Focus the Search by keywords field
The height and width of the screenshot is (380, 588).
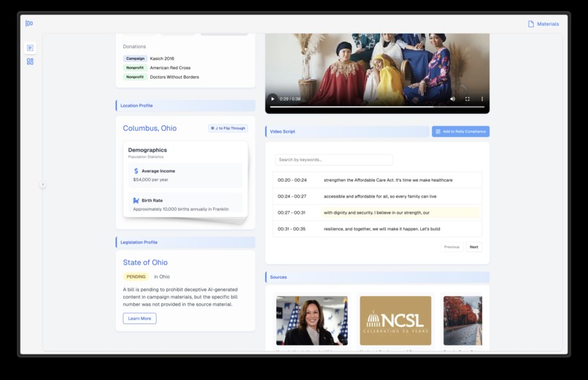pyautogui.click(x=333, y=160)
